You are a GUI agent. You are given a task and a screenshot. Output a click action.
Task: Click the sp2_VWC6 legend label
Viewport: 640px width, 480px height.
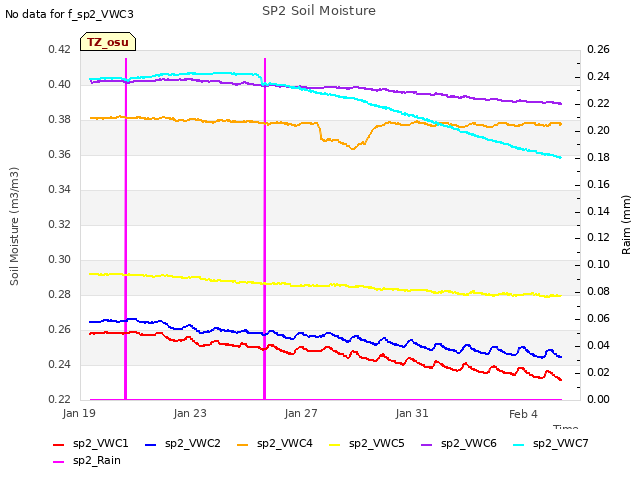[469, 443]
